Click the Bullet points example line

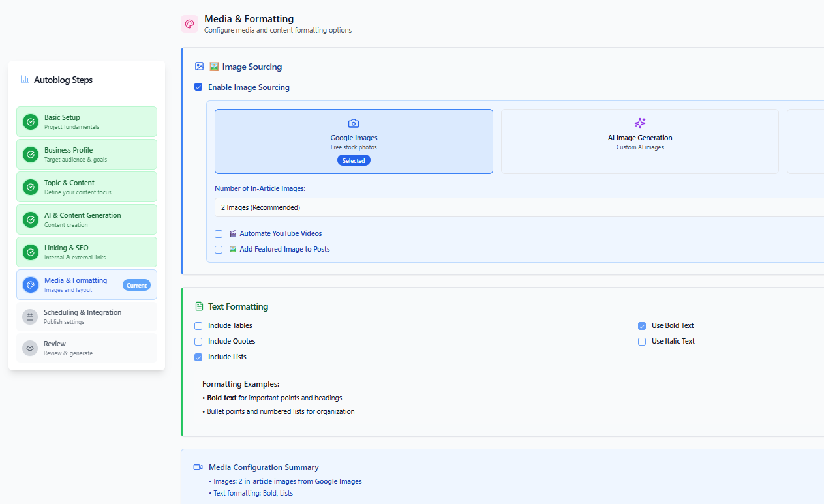point(279,411)
